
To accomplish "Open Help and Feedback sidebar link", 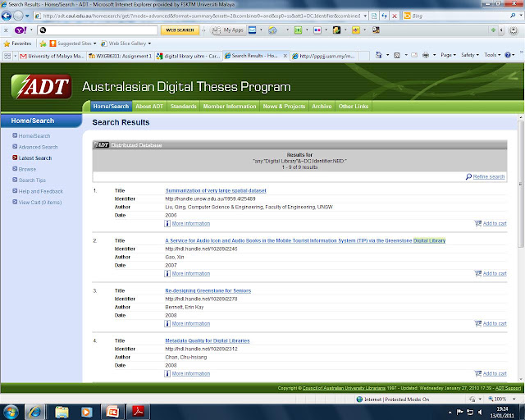I will pyautogui.click(x=40, y=191).
